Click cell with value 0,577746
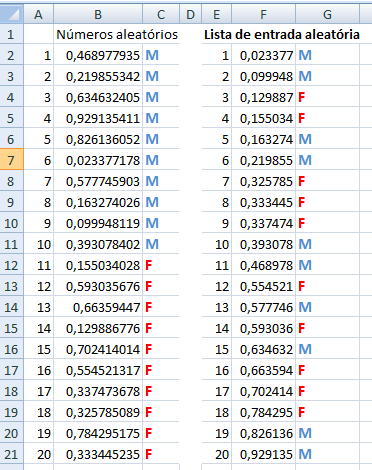This screenshot has width=372, height=470. tap(264, 307)
